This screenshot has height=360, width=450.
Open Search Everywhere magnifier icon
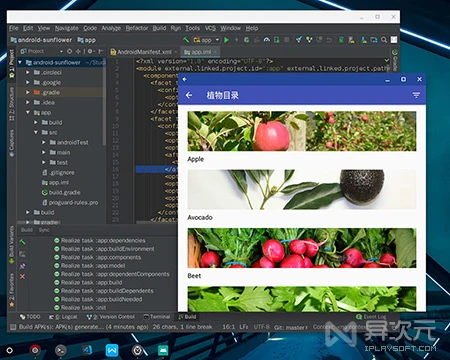point(384,40)
